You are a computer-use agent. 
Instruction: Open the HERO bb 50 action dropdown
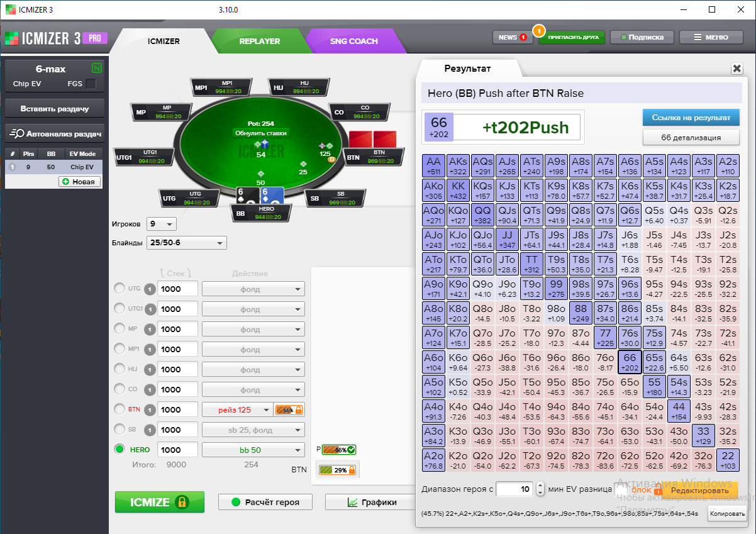coord(253,450)
